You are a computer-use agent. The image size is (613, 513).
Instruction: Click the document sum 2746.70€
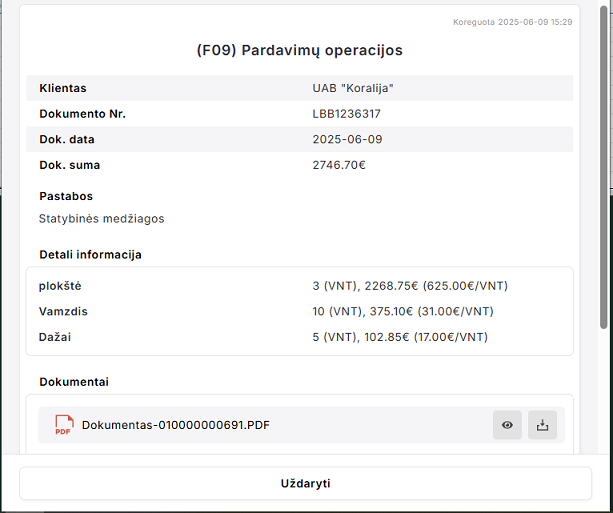[x=339, y=165]
